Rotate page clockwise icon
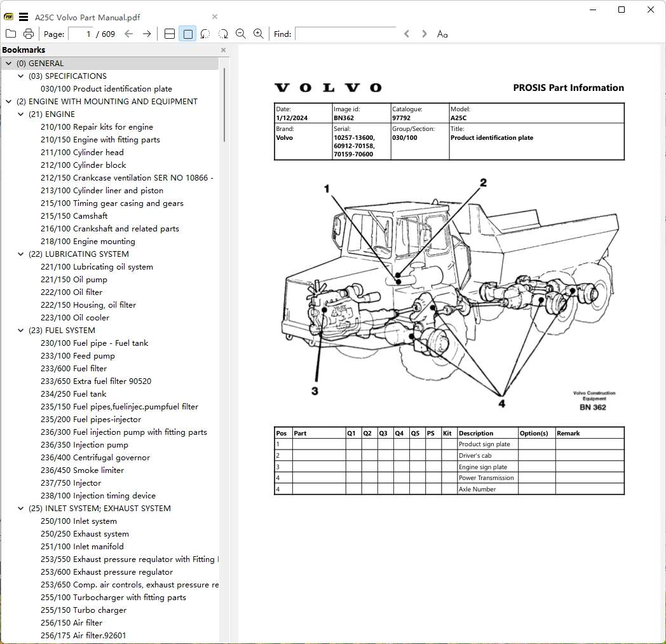This screenshot has height=644, width=666. (223, 34)
